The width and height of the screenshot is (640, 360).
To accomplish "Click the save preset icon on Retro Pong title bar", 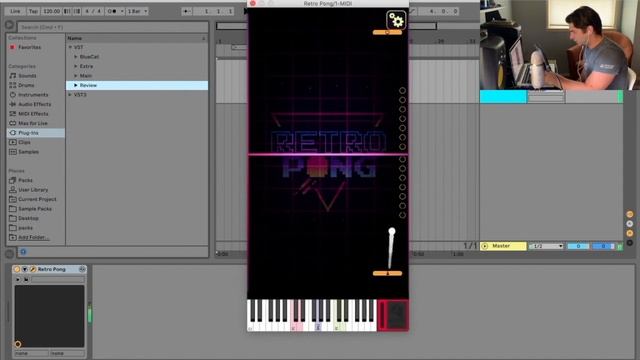I will pyautogui.click(x=82, y=269).
